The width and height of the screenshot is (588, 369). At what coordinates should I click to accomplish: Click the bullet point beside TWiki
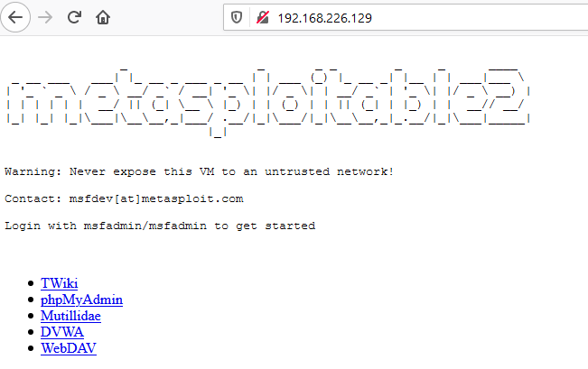(x=31, y=283)
